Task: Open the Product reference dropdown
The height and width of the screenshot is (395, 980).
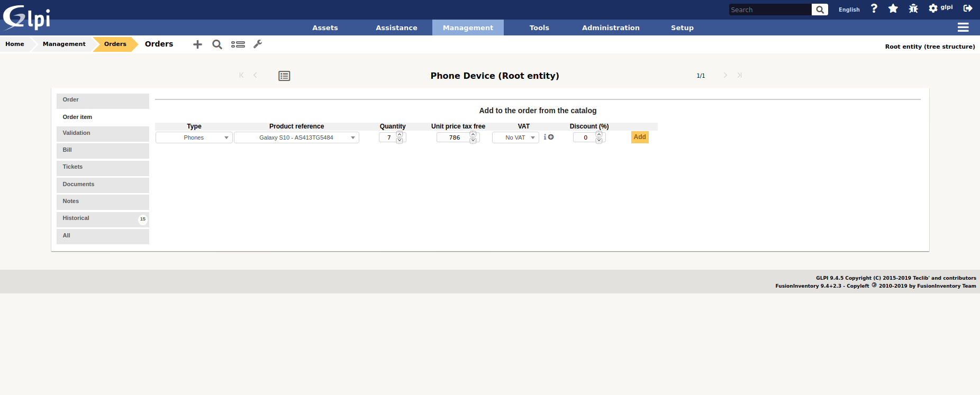Action: 296,137
